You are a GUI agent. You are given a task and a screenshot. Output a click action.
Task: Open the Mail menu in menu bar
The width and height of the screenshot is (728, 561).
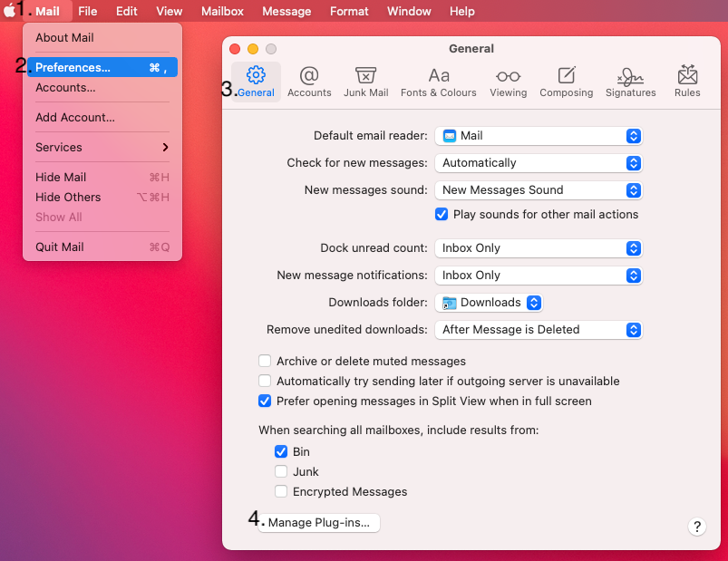[x=48, y=11]
